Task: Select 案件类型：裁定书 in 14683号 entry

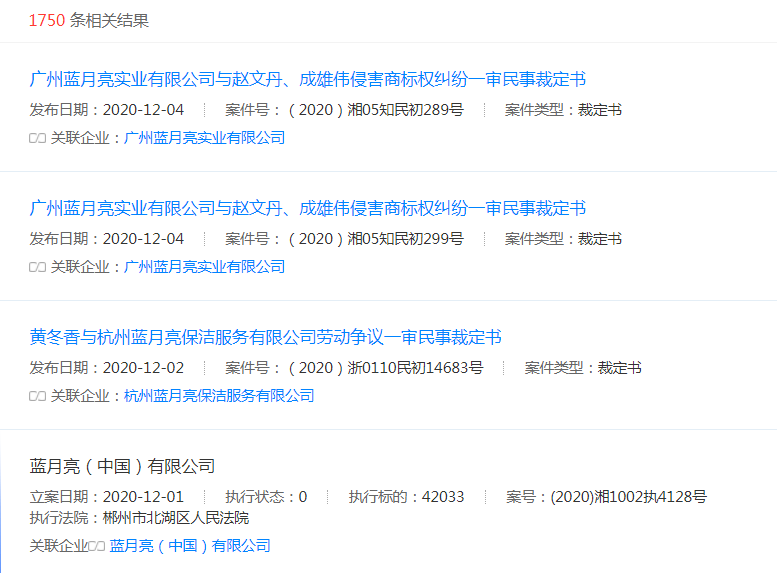Action: (583, 367)
